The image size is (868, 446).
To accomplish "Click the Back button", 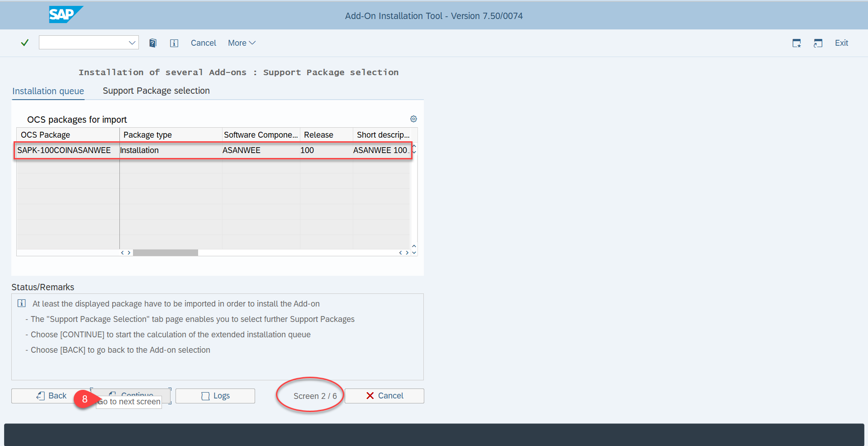I will click(51, 396).
